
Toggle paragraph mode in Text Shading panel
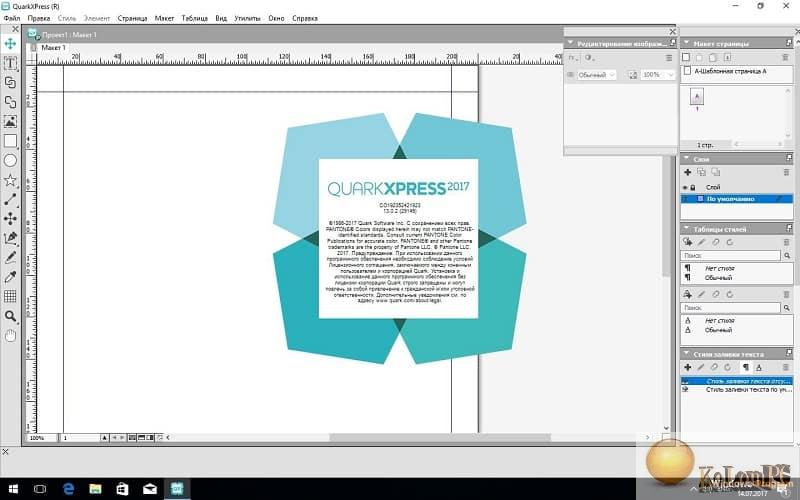[745, 367]
